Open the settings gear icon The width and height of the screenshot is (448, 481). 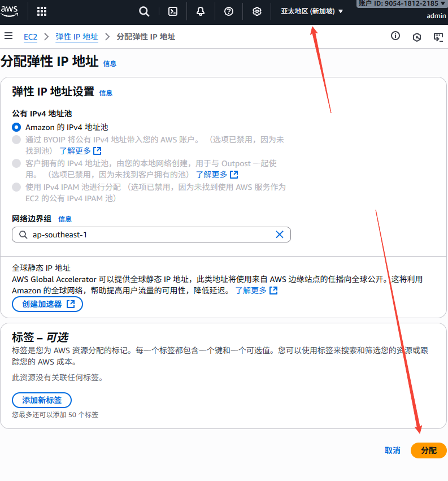[x=257, y=11]
